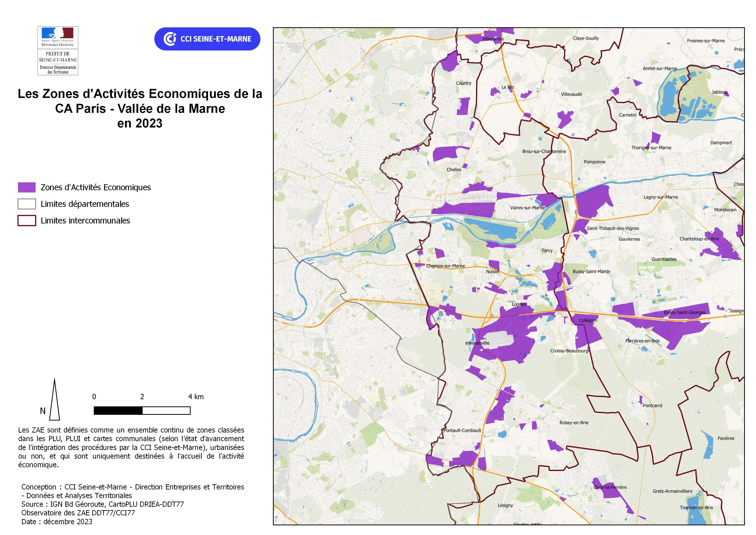This screenshot has width=756, height=535.
Task: Click the Le Pin map label
Action: [x=507, y=87]
